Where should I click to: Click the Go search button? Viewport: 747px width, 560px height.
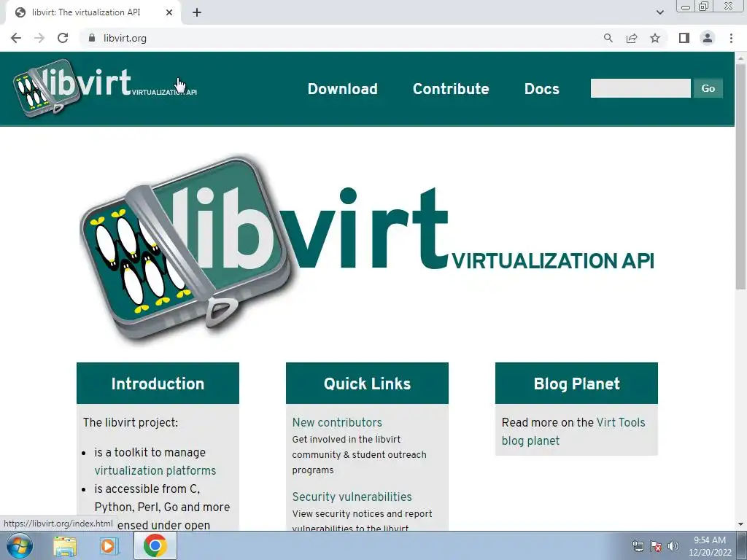tap(708, 88)
